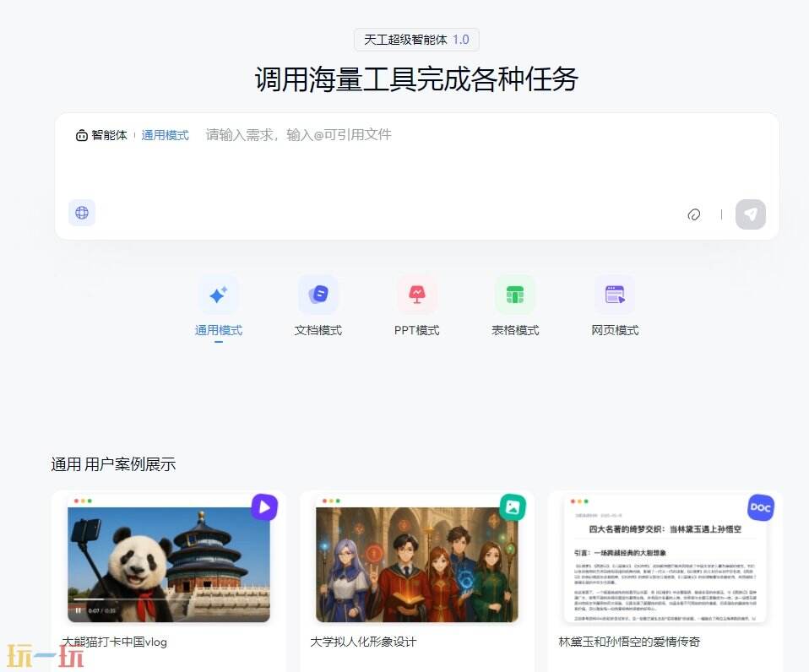
Task: Open the 大熊猫打卡中国vlog case
Action: [x=168, y=564]
